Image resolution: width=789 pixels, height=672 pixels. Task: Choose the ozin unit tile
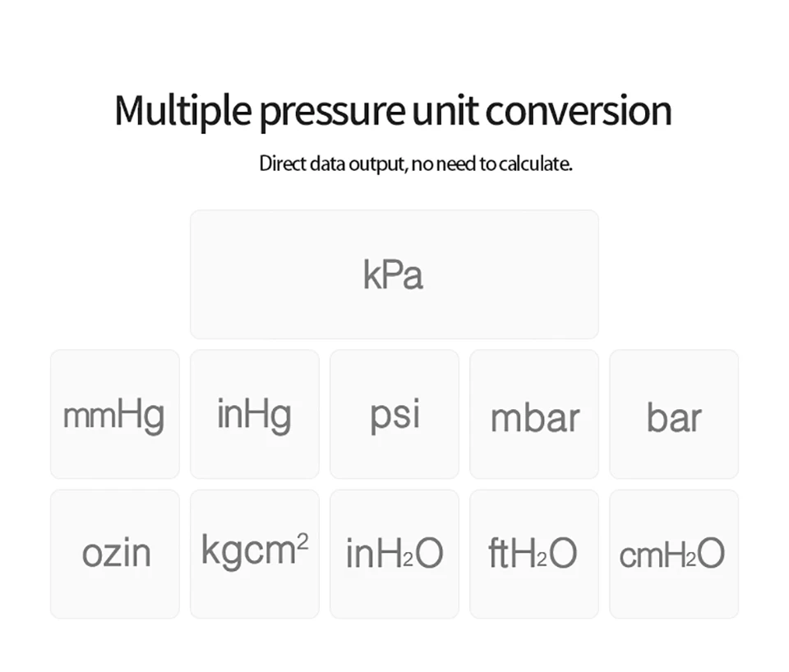[x=115, y=555]
